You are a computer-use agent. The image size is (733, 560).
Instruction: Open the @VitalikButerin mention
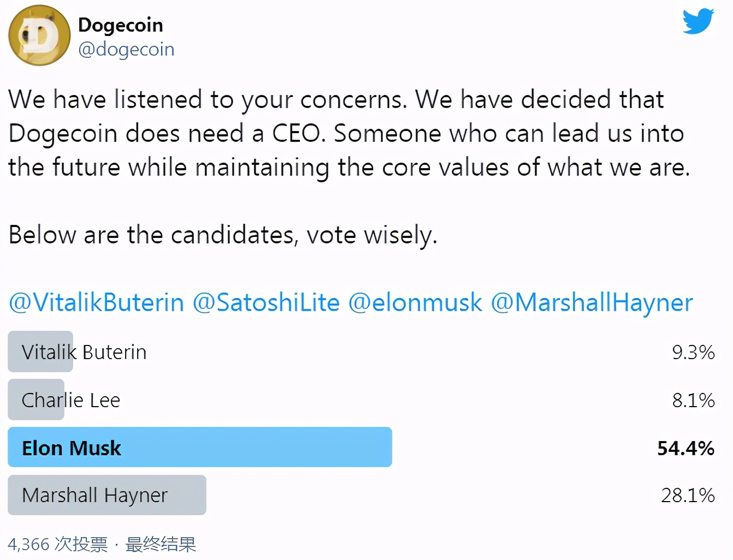coord(97,302)
